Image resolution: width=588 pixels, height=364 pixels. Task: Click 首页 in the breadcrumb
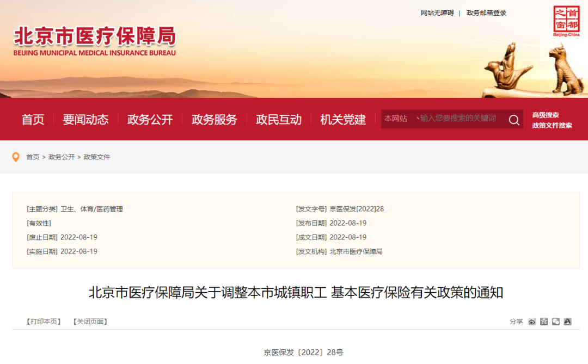33,157
